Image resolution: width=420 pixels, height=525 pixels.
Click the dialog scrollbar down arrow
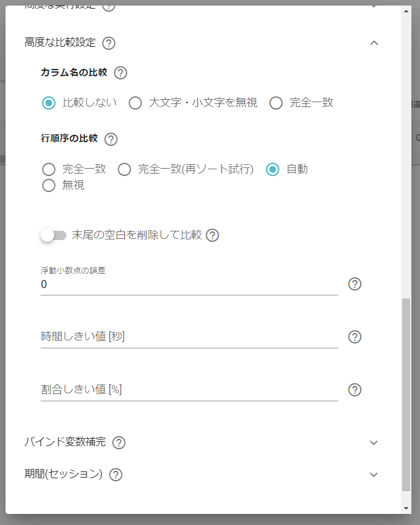pos(406,508)
